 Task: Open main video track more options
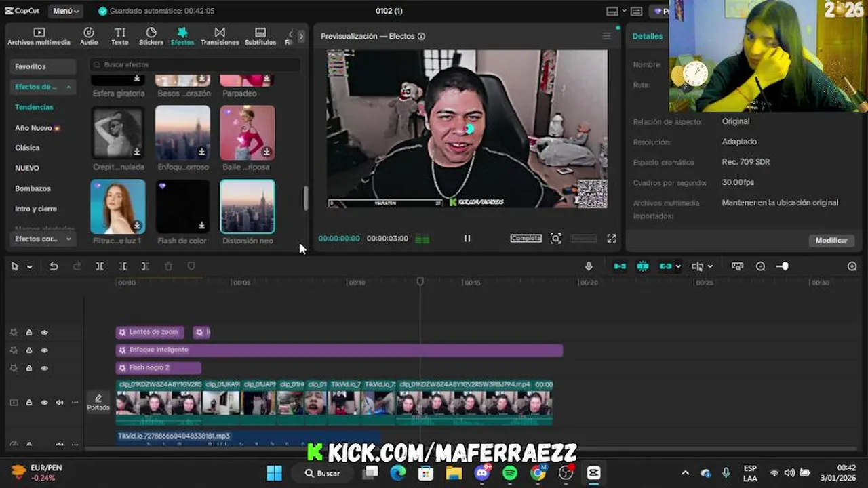coord(75,403)
